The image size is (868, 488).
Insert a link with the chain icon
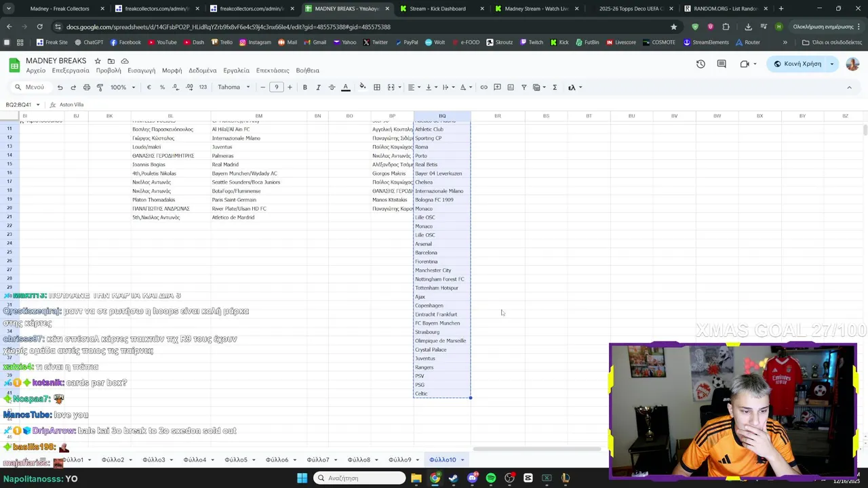(x=484, y=87)
